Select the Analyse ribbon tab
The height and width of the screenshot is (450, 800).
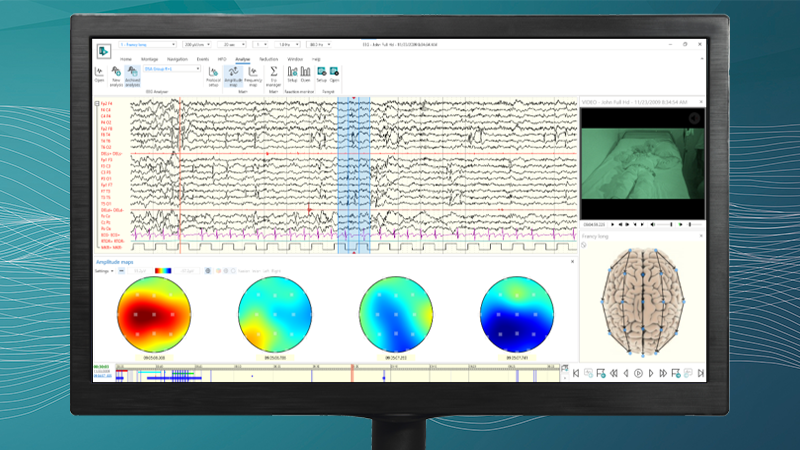[243, 59]
